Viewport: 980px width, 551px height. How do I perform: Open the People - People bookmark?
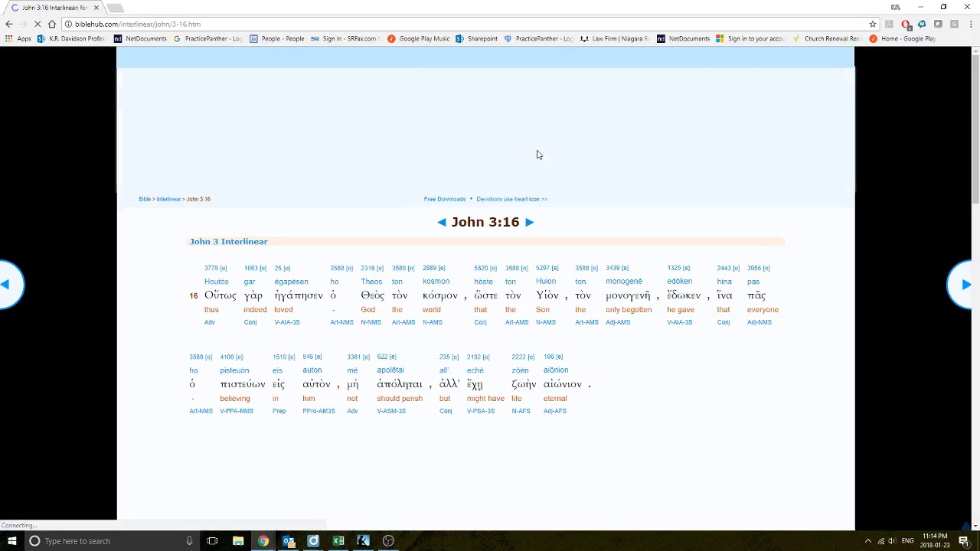[277, 38]
